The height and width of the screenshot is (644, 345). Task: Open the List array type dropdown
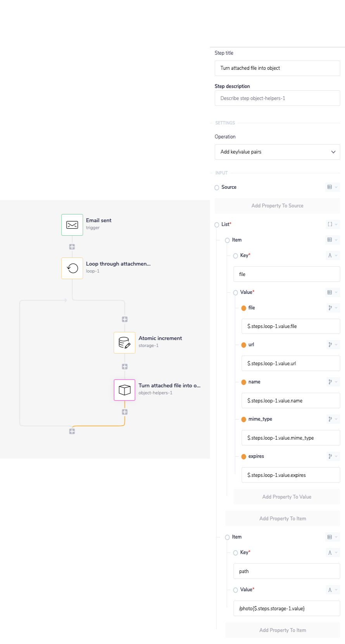[x=332, y=224]
